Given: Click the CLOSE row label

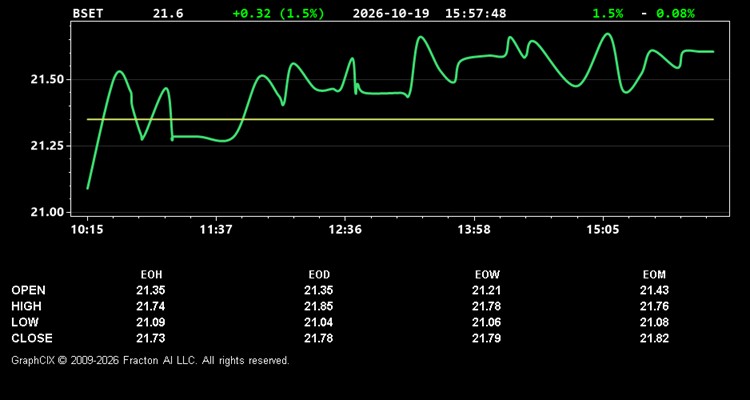Looking at the screenshot, I should [x=32, y=338].
